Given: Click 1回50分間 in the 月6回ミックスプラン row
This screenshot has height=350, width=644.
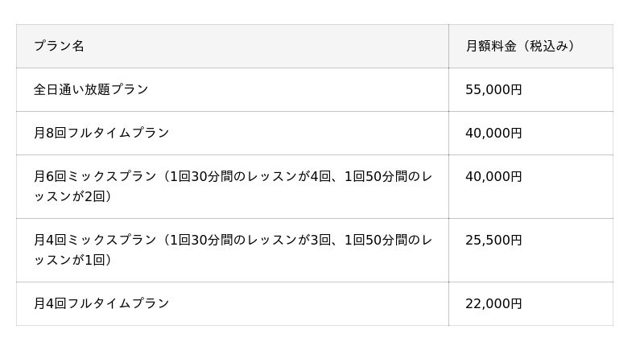Looking at the screenshot, I should [376, 176].
